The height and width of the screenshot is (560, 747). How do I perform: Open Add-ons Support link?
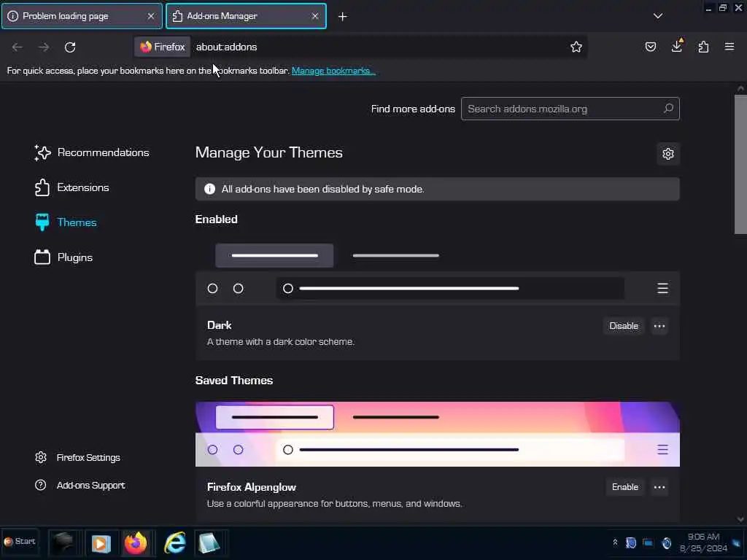80,485
